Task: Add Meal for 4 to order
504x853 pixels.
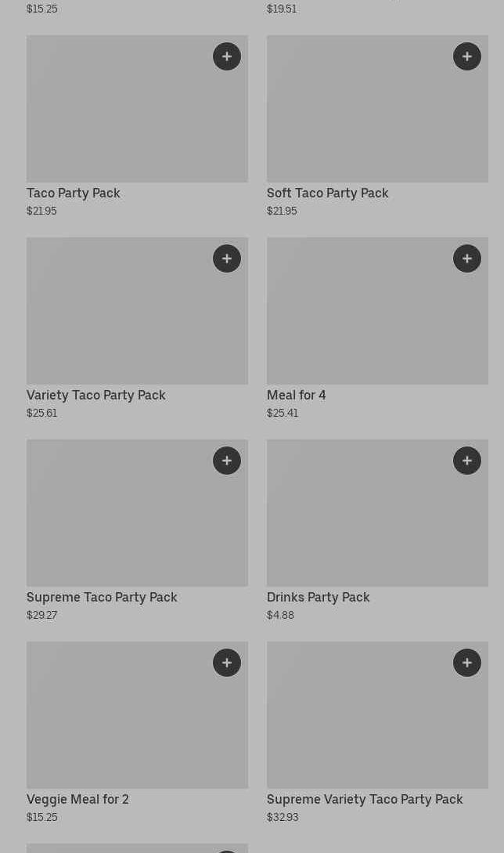Action: pyautogui.click(x=467, y=258)
